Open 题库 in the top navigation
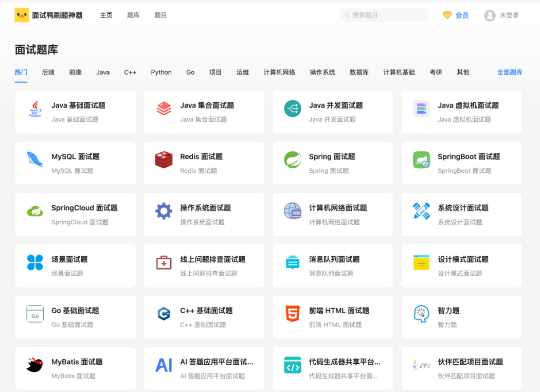The image size is (540, 392). (133, 15)
